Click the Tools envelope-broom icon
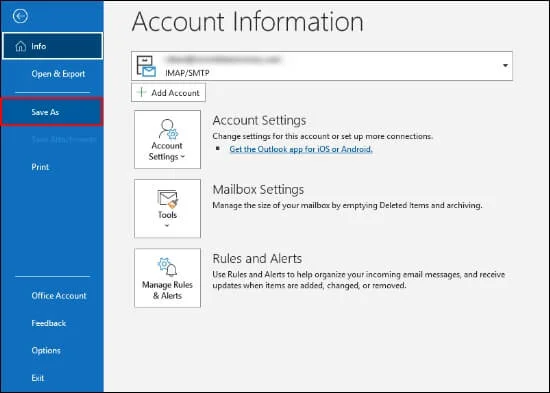 (168, 199)
